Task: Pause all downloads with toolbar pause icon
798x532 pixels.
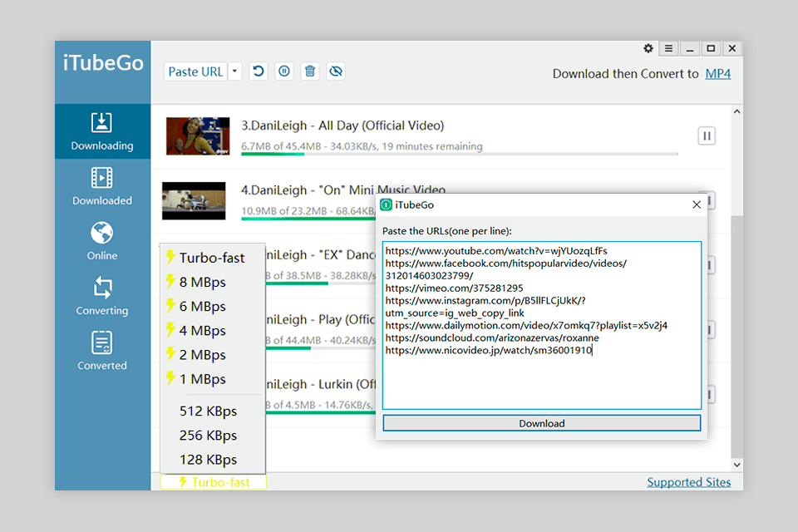Action: click(283, 71)
